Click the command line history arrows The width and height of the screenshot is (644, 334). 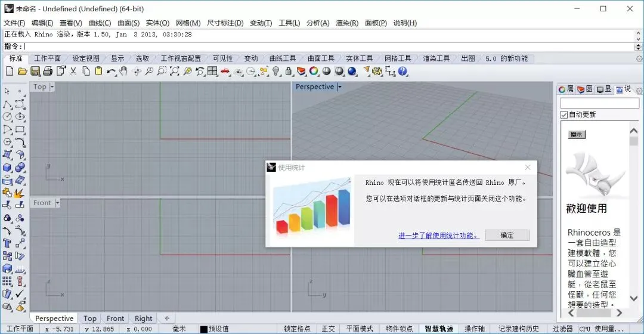[x=638, y=47]
